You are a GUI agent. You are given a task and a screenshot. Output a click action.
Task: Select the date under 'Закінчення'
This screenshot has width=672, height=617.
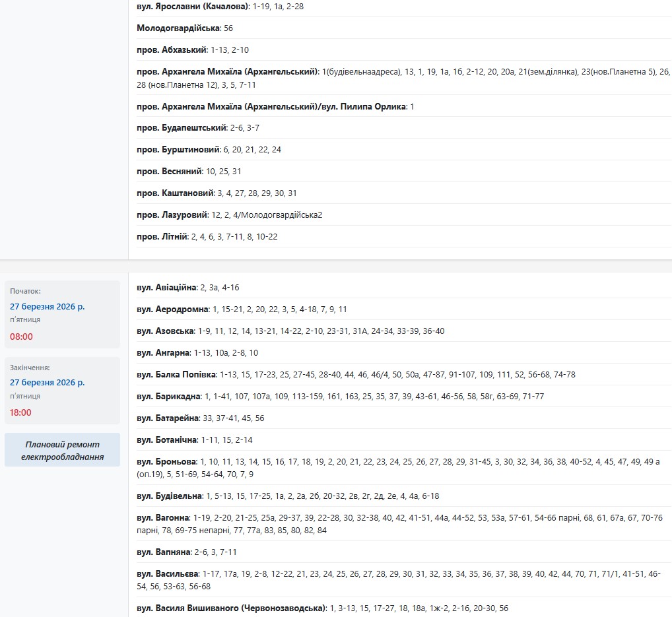point(47,382)
